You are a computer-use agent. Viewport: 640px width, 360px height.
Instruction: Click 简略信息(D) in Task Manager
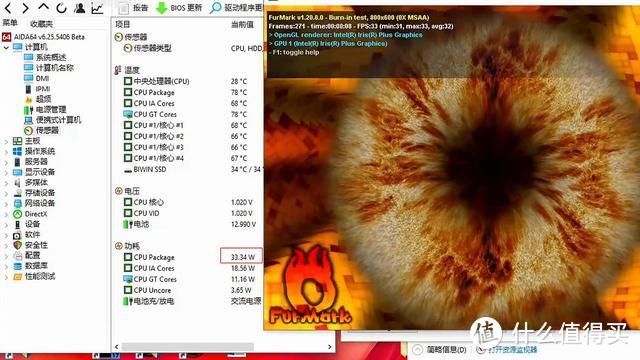[447, 349]
